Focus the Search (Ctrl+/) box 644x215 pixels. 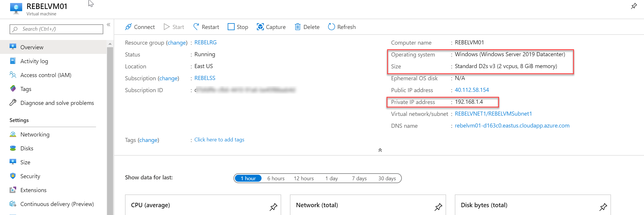coord(56,29)
